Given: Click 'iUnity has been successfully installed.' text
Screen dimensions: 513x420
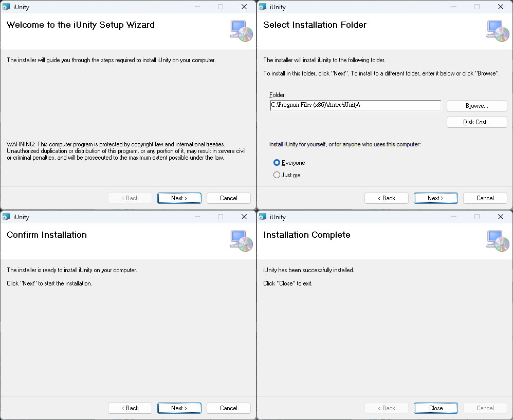Looking at the screenshot, I should pyautogui.click(x=308, y=270).
